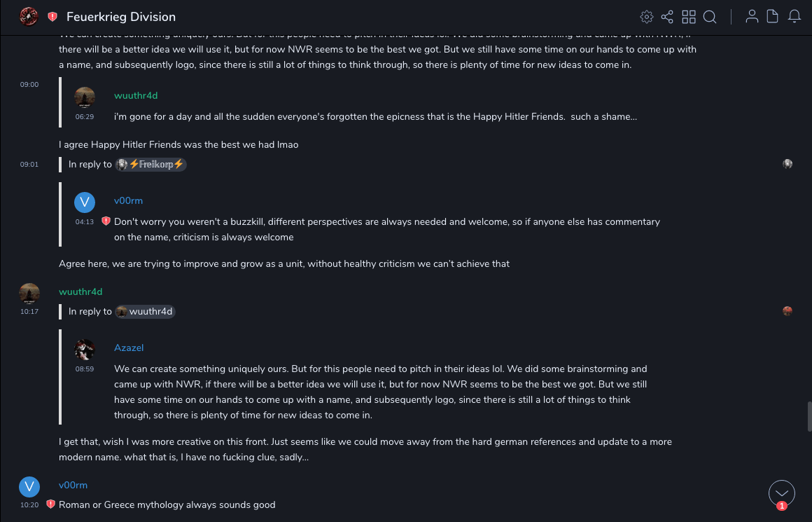
Task: Open the files panel icon
Action: click(x=772, y=17)
